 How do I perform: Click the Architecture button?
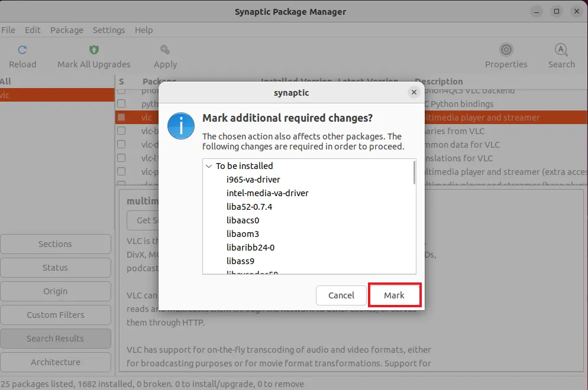coord(56,362)
